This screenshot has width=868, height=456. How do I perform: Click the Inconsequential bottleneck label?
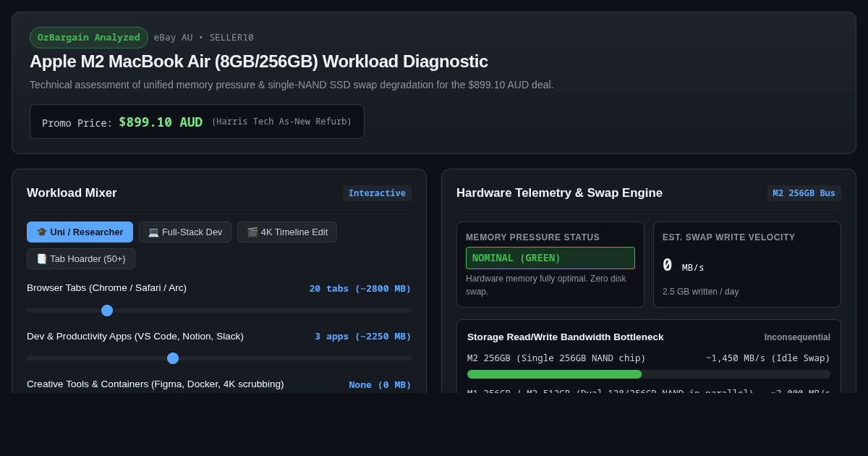point(797,337)
